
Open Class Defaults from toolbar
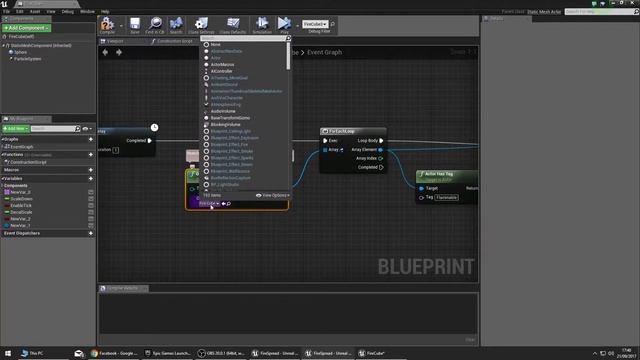(233, 24)
